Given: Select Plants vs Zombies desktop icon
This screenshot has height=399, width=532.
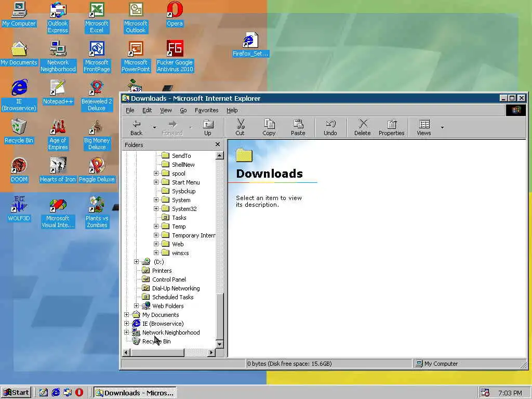Looking at the screenshot, I should click(x=97, y=212).
